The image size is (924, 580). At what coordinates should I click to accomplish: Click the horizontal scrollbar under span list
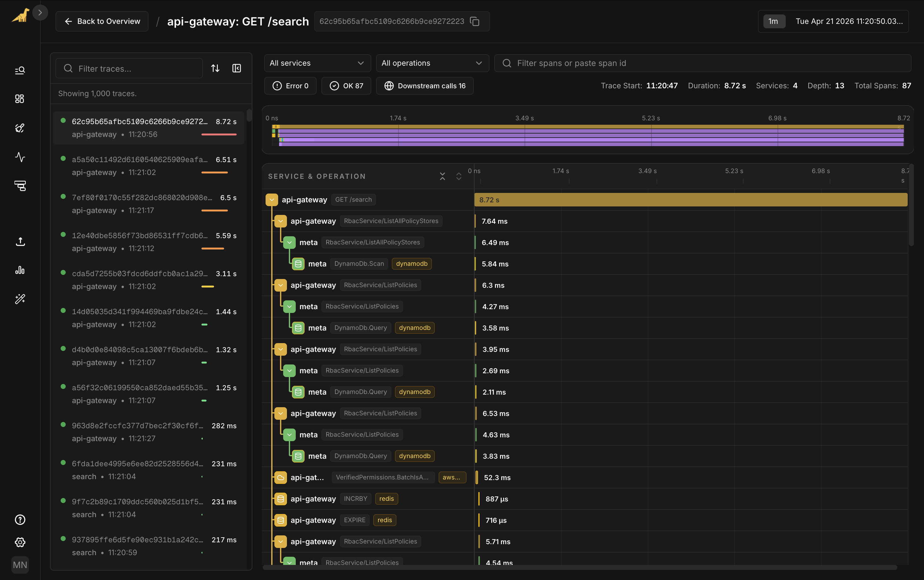click(x=580, y=567)
